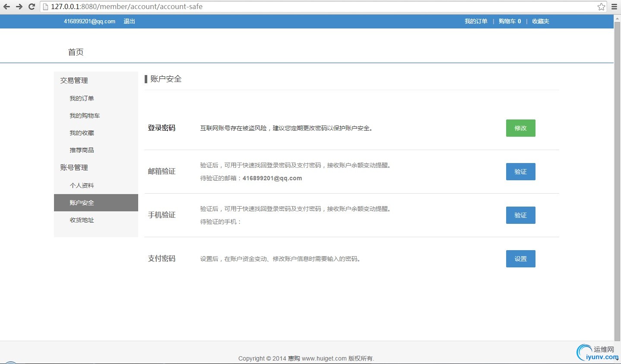Click the 邮箱验证 row label
621x364 pixels.
162,172
